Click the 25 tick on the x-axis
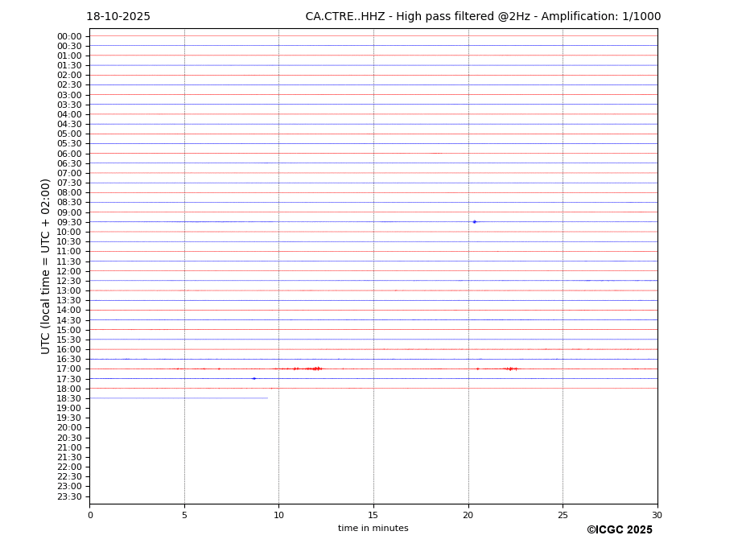The width and height of the screenshot is (746, 560). coord(563,515)
